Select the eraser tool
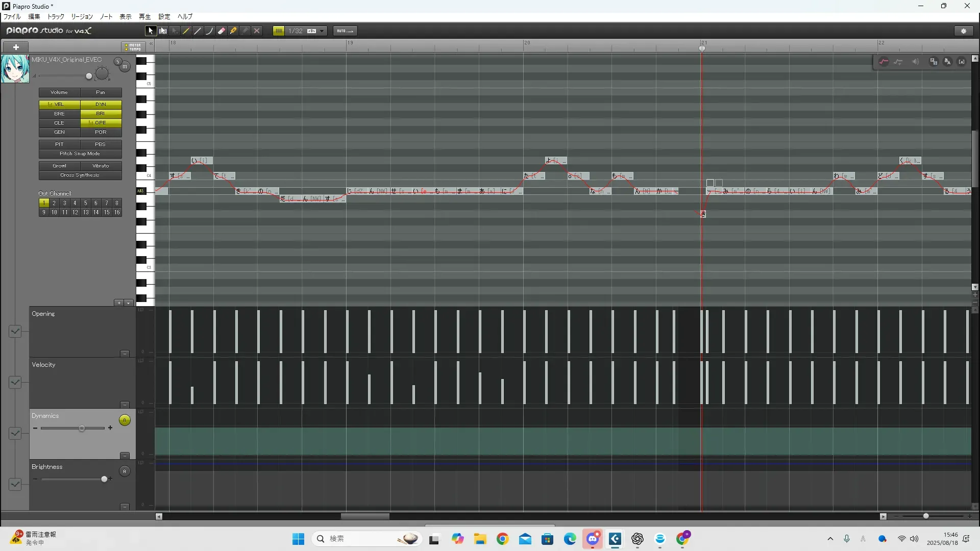 (222, 31)
